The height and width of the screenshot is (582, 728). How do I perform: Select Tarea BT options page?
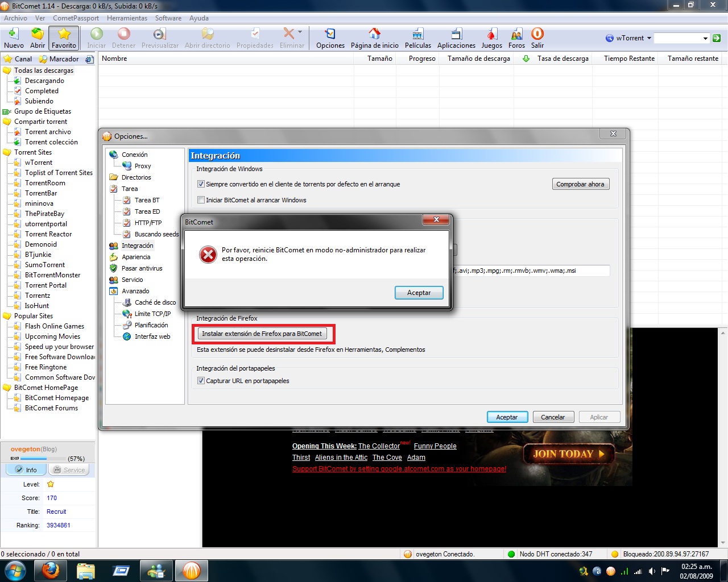click(147, 200)
